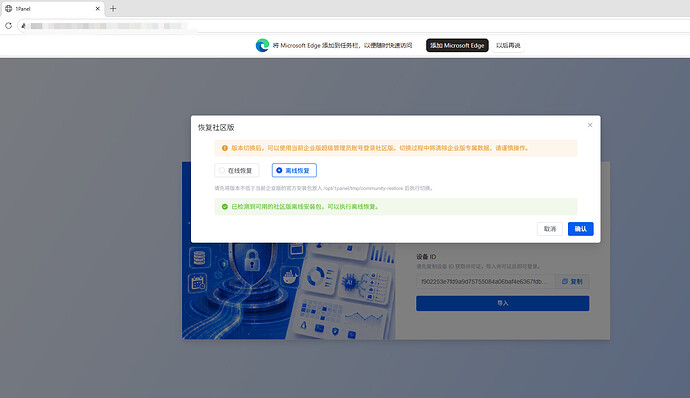Screen dimensions: 690x398
Task: Click the green success check icon
Action: 225,206
